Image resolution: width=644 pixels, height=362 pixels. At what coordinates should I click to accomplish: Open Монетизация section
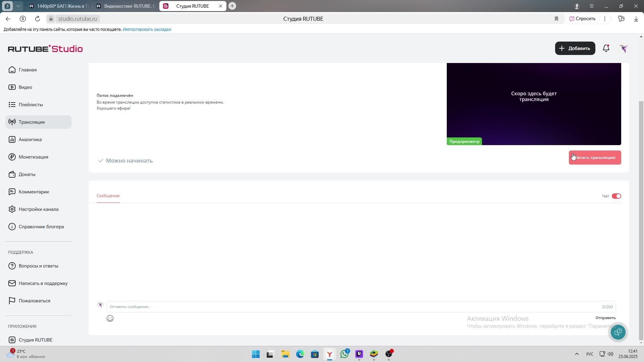(x=39, y=157)
